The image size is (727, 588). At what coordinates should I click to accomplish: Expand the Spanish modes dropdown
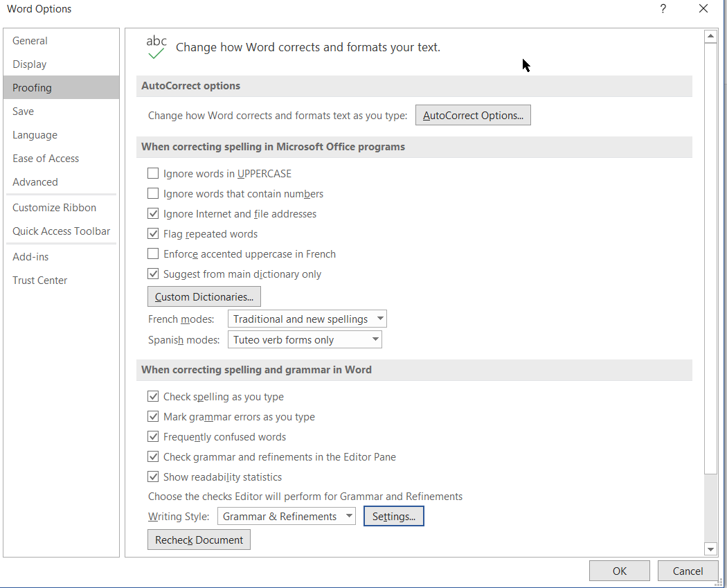[305, 339]
